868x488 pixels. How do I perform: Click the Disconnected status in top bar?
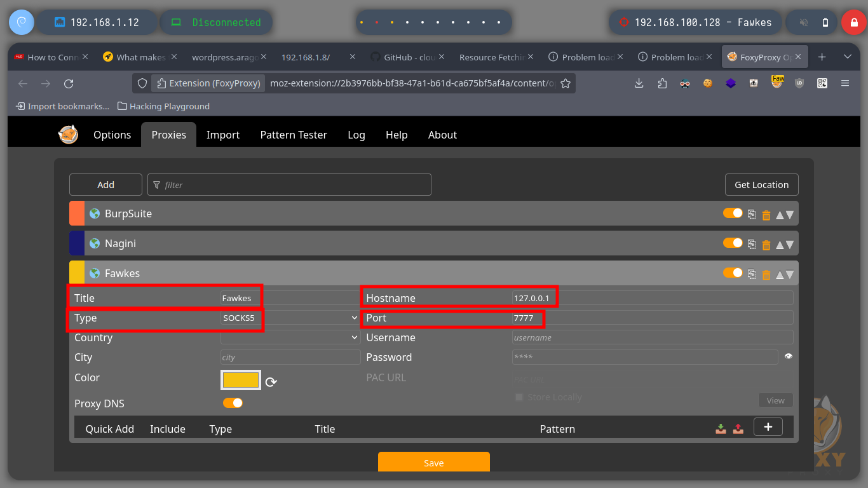(x=217, y=22)
